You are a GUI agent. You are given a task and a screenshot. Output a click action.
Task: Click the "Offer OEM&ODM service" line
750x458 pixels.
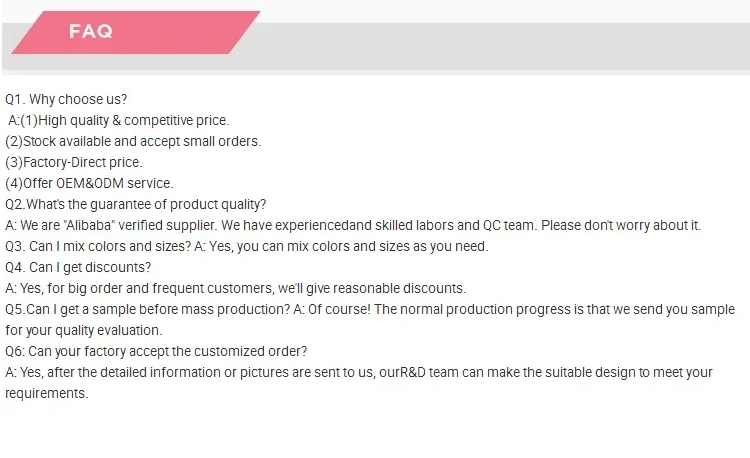(89, 183)
